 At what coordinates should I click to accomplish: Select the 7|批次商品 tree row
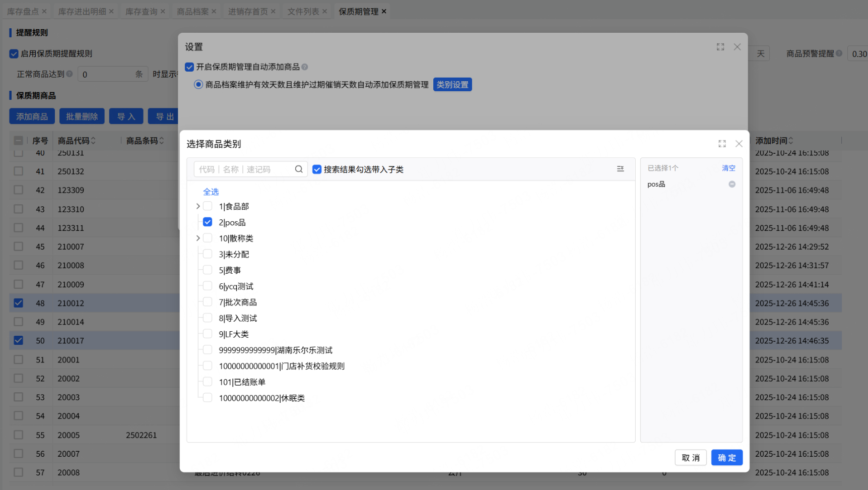click(x=238, y=302)
